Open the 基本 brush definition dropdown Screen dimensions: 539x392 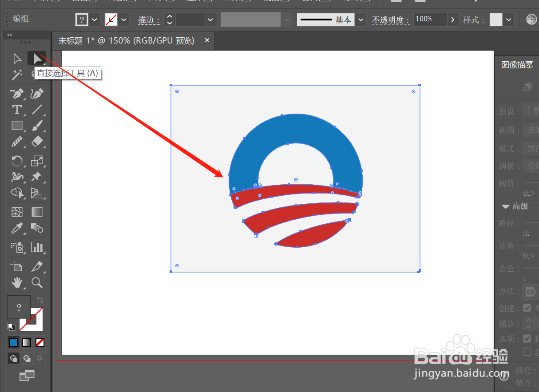click(x=361, y=20)
